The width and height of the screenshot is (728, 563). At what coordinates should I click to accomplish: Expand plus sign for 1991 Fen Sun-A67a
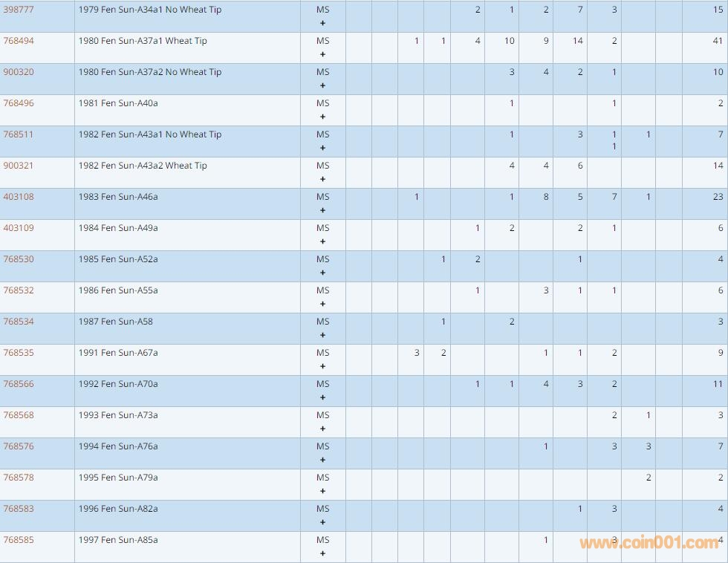pyautogui.click(x=322, y=366)
